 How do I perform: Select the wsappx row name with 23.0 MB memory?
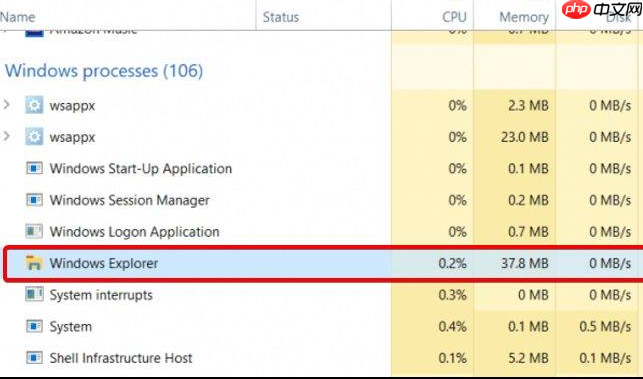[72, 137]
